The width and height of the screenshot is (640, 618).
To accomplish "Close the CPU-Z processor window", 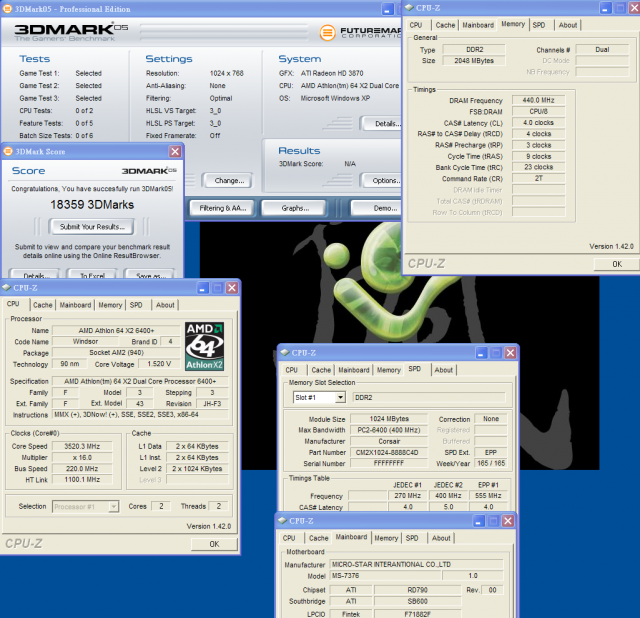I will tap(232, 288).
